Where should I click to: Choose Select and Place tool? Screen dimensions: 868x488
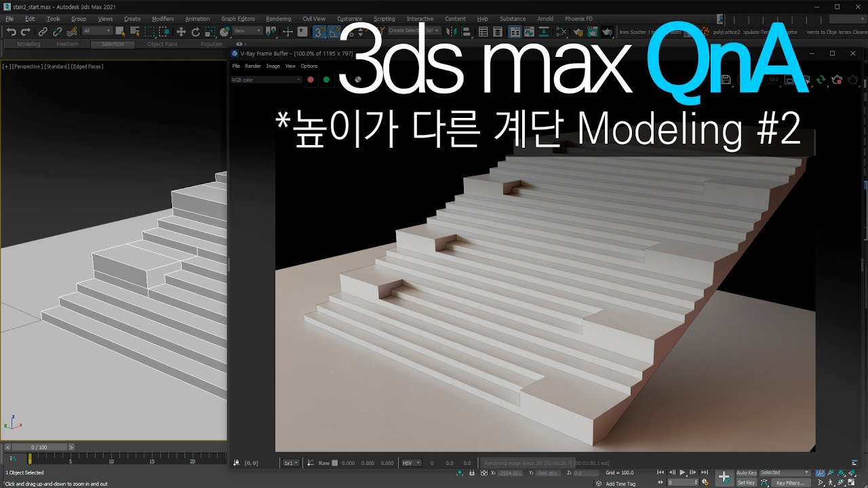point(224,31)
